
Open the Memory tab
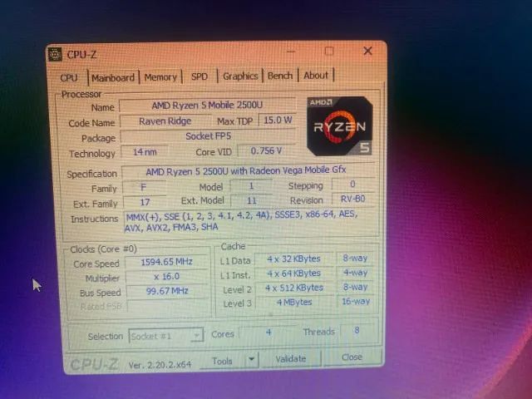tap(160, 77)
